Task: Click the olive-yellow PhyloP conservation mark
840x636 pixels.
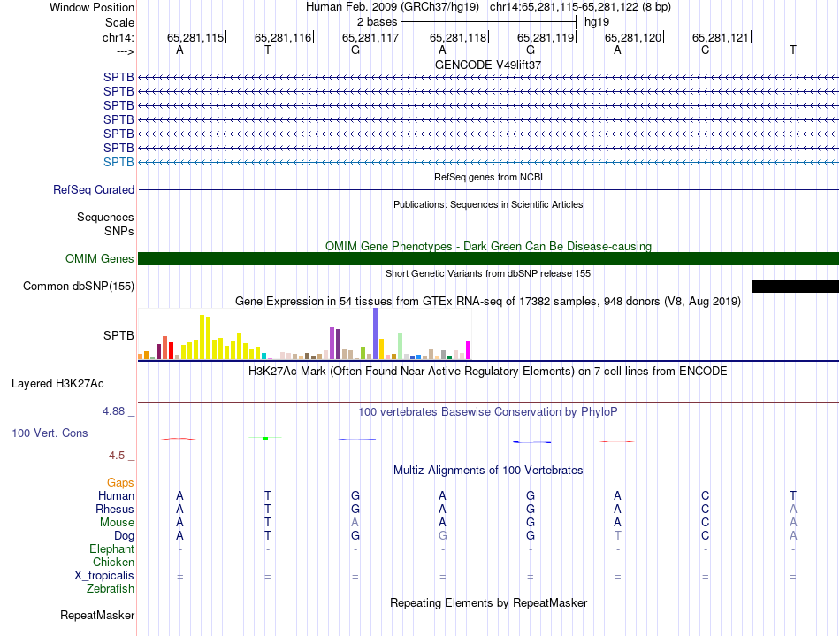Action: [x=706, y=441]
